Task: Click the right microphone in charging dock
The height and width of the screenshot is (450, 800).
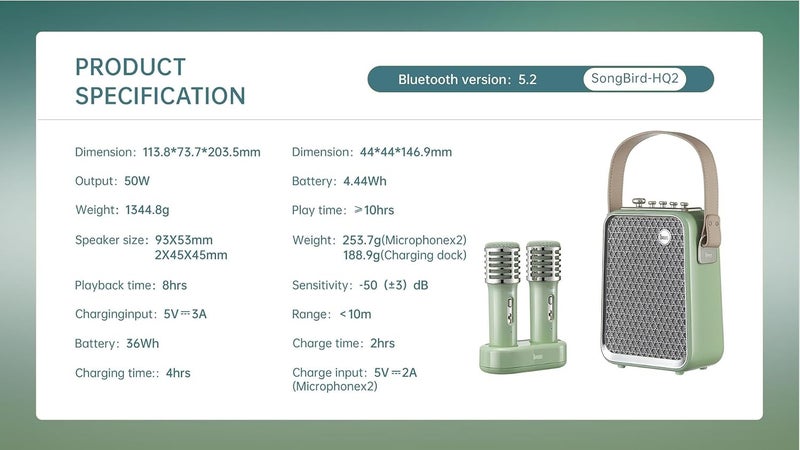Action: click(543, 292)
